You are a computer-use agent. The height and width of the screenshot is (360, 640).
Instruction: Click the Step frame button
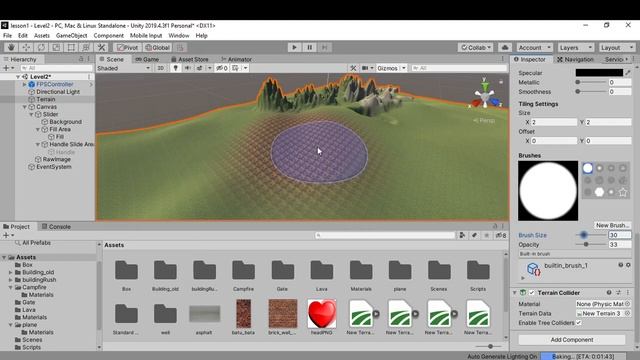pos(324,47)
